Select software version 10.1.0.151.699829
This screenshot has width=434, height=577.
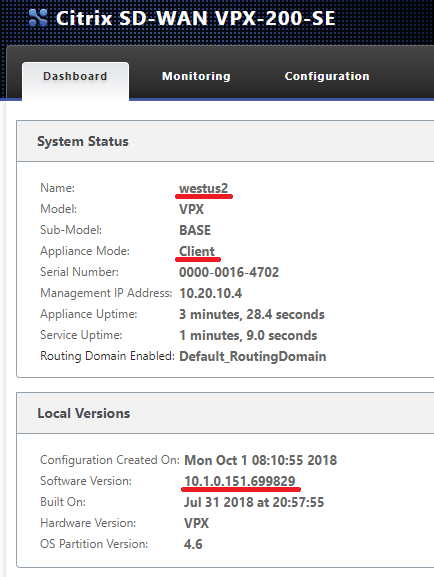coord(240,481)
